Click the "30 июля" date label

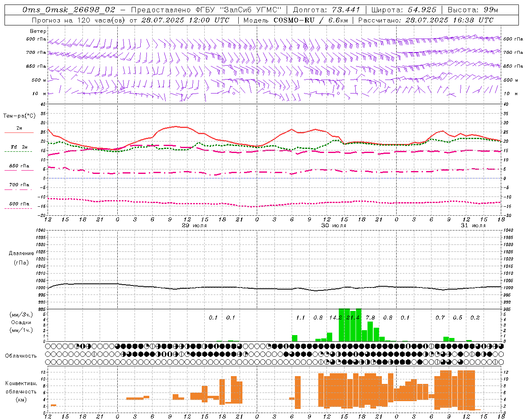334,226
